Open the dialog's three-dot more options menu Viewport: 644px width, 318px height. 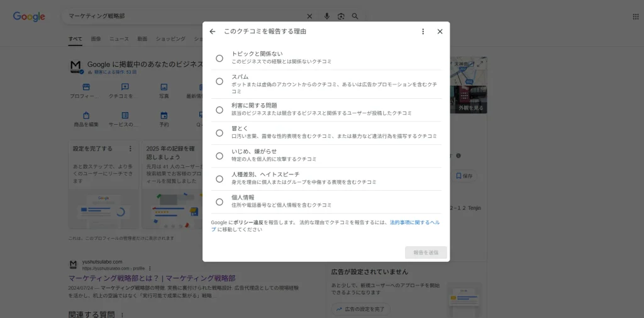click(x=423, y=31)
